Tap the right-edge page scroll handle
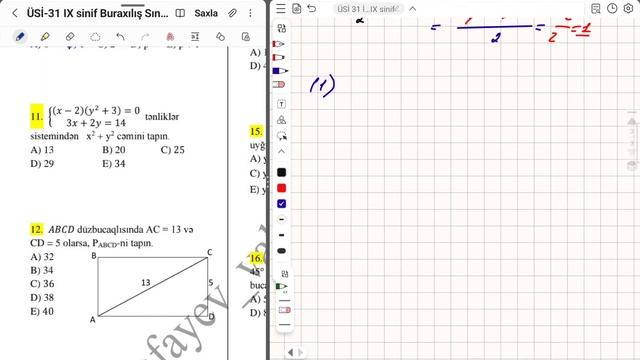 click(632, 141)
